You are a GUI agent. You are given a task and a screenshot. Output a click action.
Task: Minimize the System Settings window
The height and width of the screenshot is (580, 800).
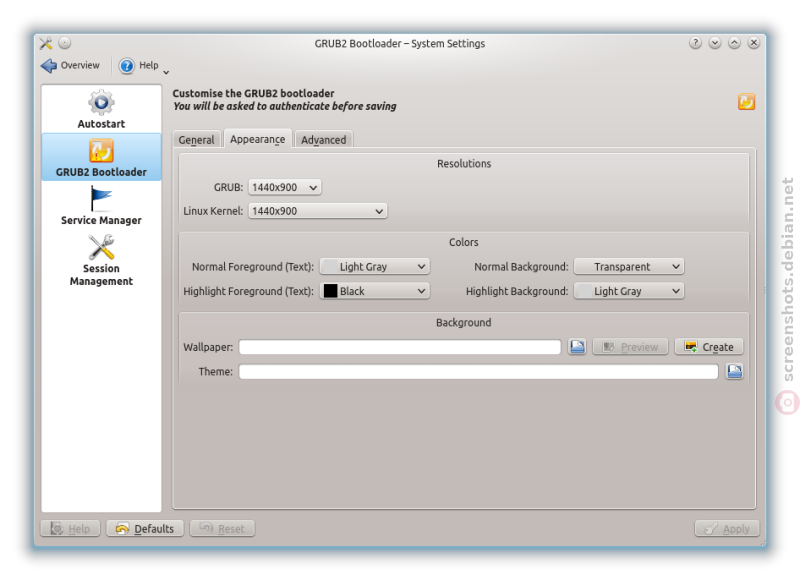pos(715,43)
